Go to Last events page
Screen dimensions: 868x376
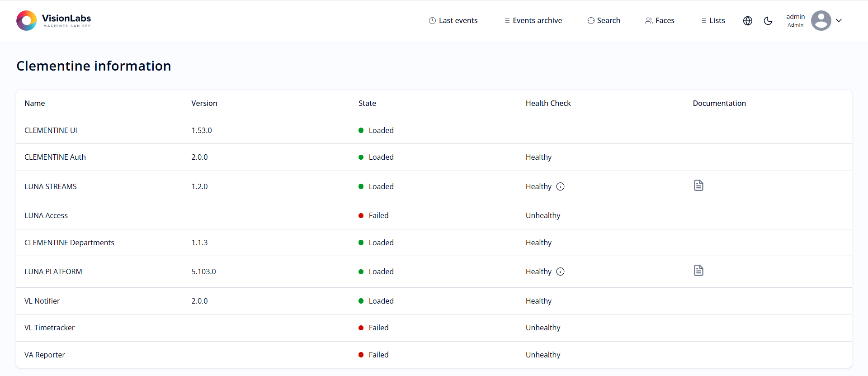453,20
